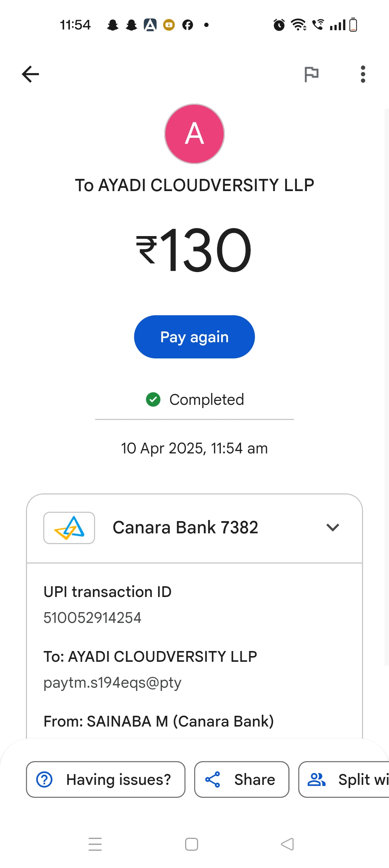
Task: Tap the Android home square button
Action: (192, 844)
